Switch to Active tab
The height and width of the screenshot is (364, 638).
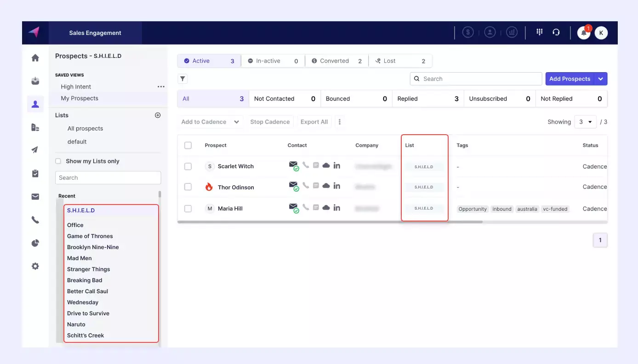[x=209, y=61]
